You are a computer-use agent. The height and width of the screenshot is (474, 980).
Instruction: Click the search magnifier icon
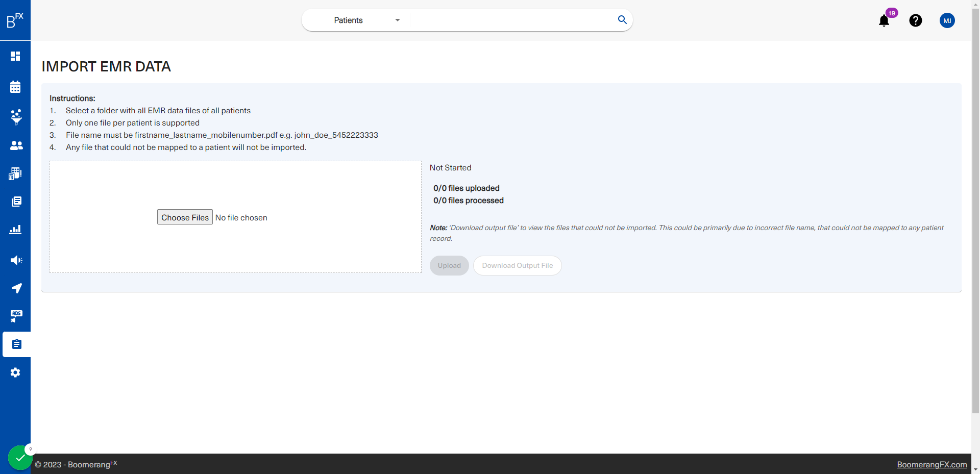point(622,20)
